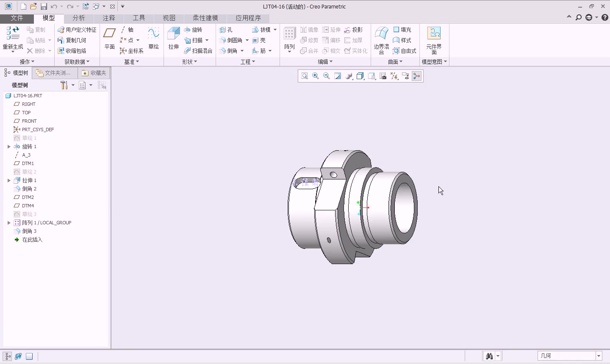This screenshot has width=610, height=364.
Task: Toggle the annotation display icon in graphics toolbar
Action: 406,76
